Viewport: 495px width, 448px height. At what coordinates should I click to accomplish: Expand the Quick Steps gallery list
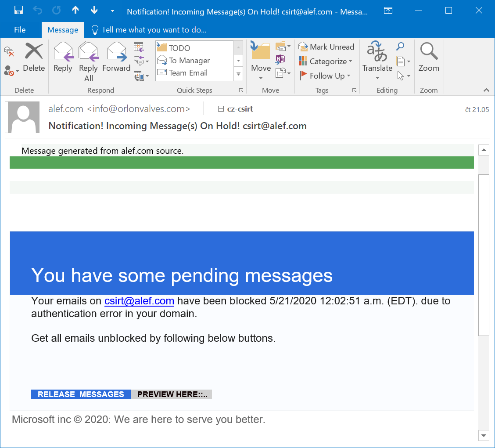(x=239, y=74)
